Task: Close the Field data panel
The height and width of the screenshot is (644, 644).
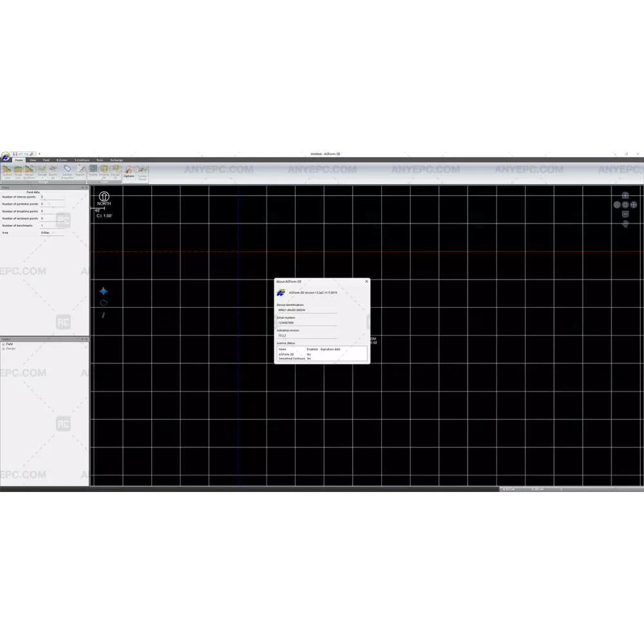Action: [86, 187]
